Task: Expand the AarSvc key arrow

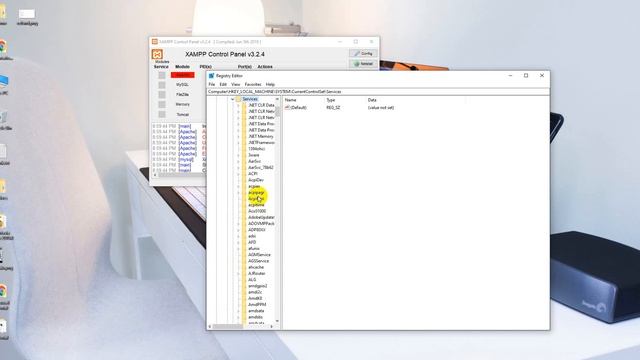Action: [x=239, y=161]
